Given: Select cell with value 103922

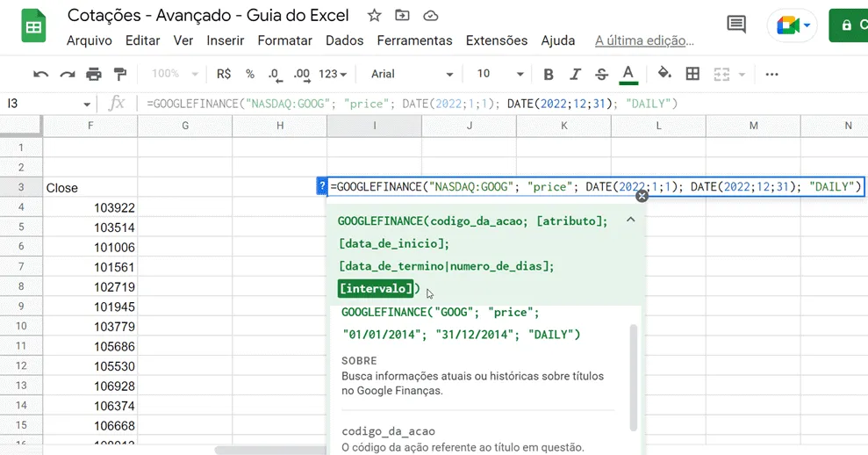Looking at the screenshot, I should [90, 207].
